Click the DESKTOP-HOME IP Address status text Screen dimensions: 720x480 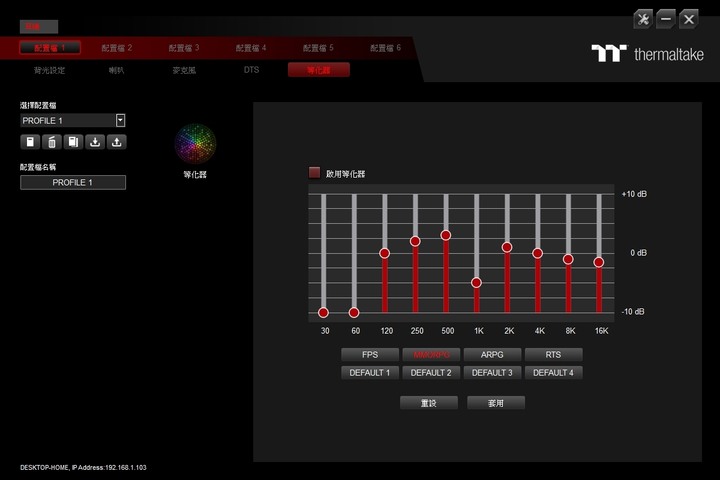pyautogui.click(x=83, y=468)
